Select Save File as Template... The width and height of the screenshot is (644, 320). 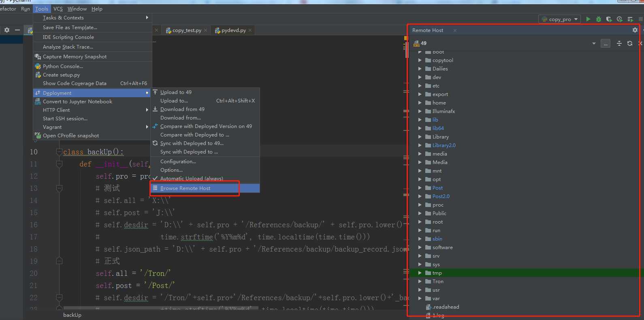pyautogui.click(x=92, y=28)
